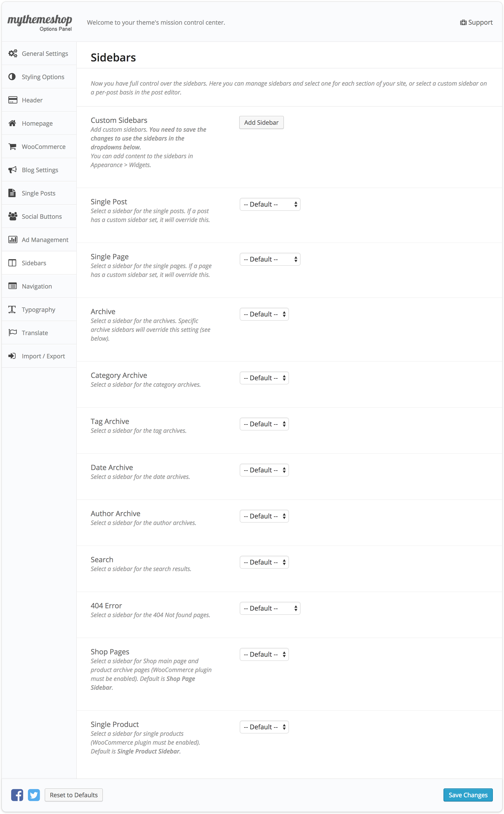Click the Social Buttons people icon
Viewport: 504px width, 814px height.
point(12,216)
